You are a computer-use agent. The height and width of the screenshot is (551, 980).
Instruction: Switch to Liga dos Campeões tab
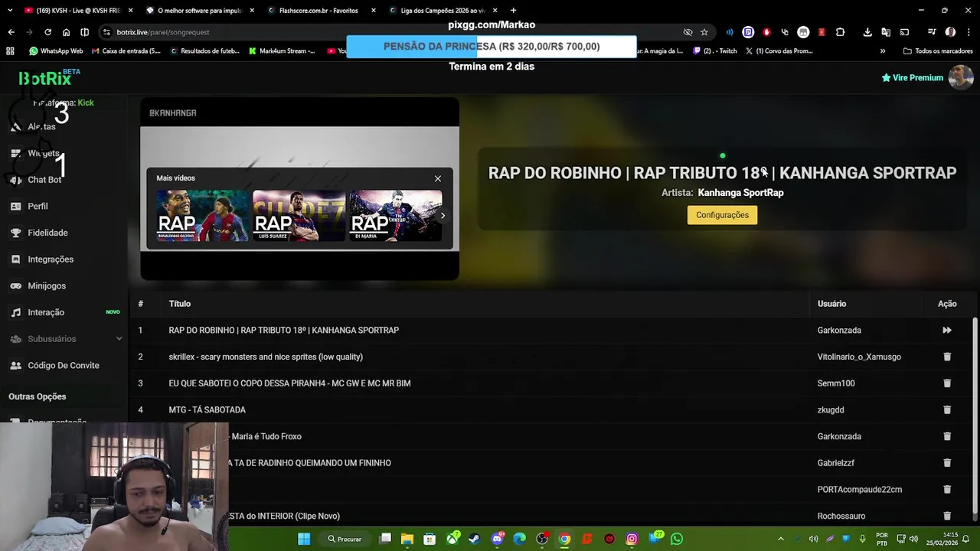point(442,11)
